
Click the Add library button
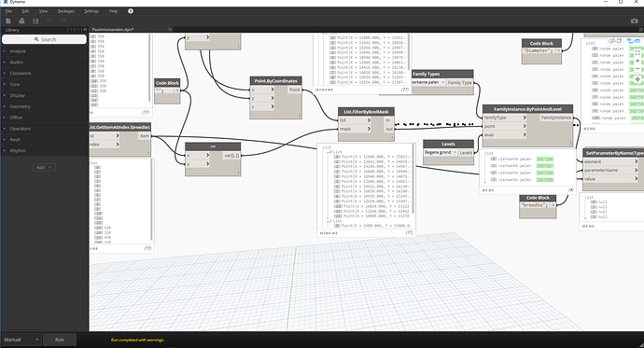click(x=45, y=167)
